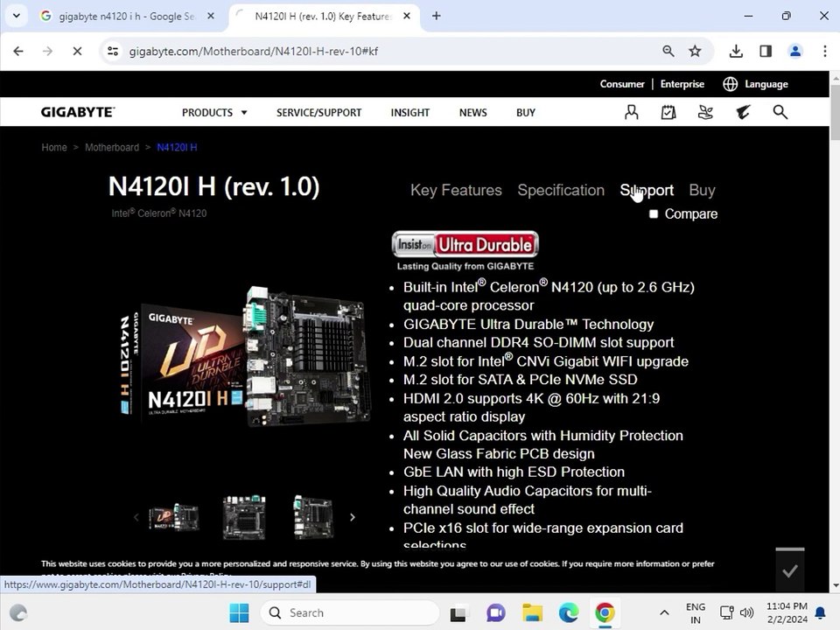Screen dimensions: 840x630
Task: Open BUY menu item
Action: [x=526, y=113]
